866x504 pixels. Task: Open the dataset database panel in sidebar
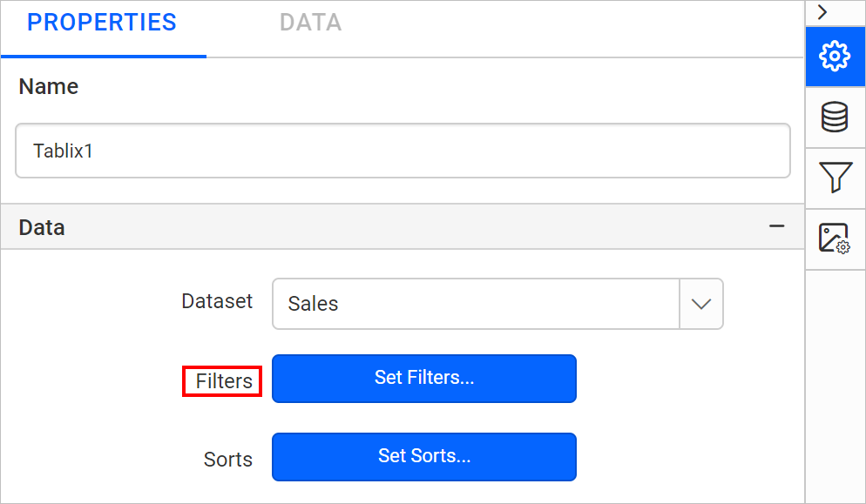[835, 117]
